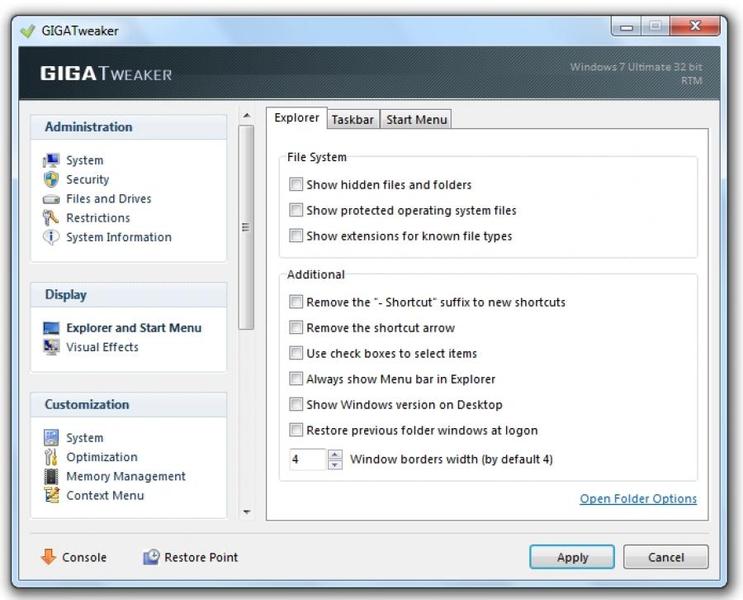Viewport: 743px width, 600px height.
Task: Click the Optimization tools icon
Action: pos(51,457)
